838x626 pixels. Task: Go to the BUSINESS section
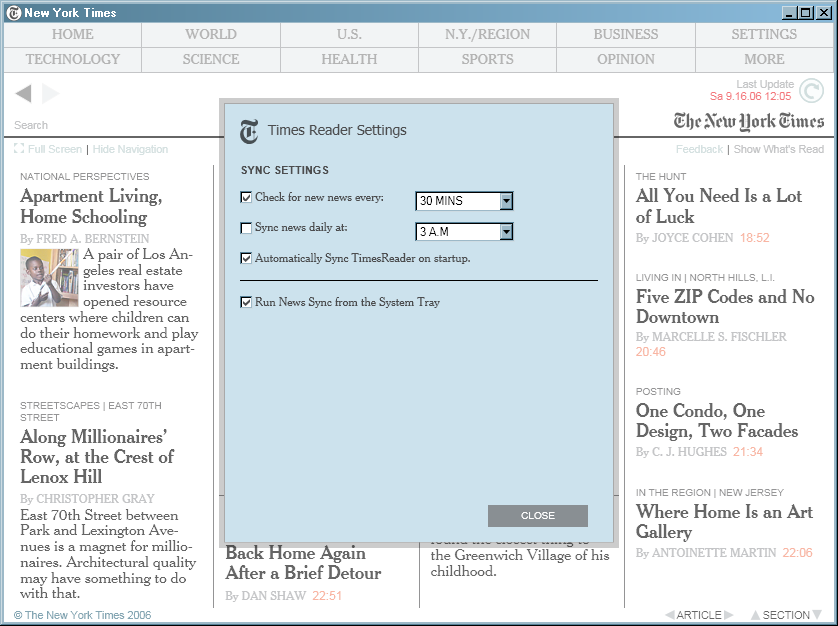pos(626,34)
